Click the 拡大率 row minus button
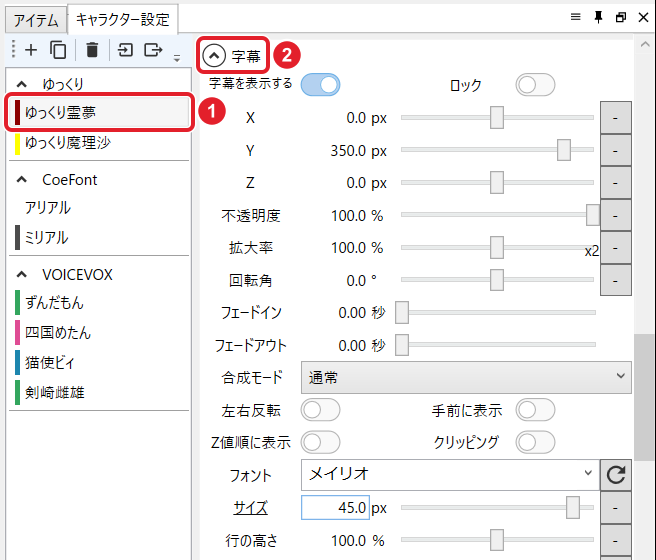656x560 pixels. (616, 248)
